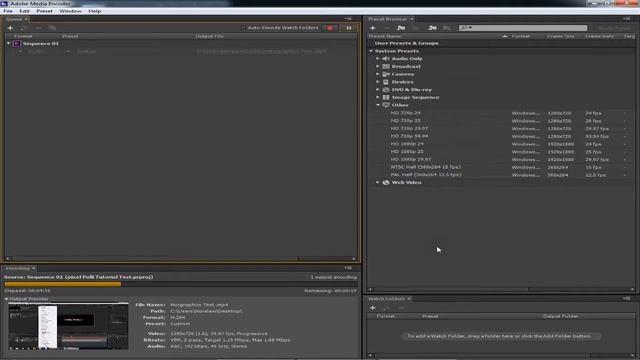640x360 pixels.
Task: Open the Edit menu
Action: [24, 11]
